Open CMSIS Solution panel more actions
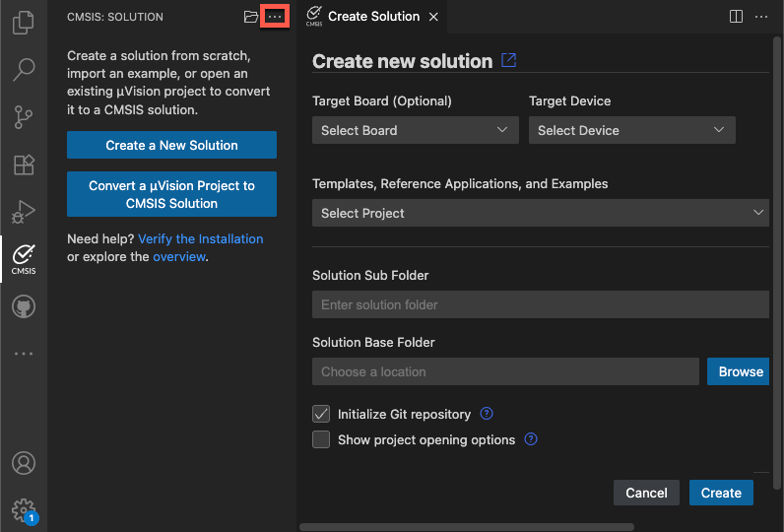 coord(275,17)
